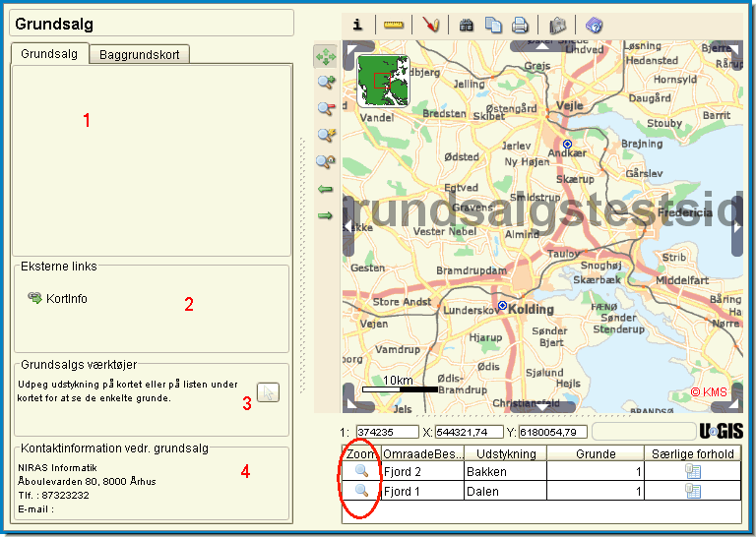Activate the yellow ruler measure tool
This screenshot has height=537, width=756.
pyautogui.click(x=394, y=25)
